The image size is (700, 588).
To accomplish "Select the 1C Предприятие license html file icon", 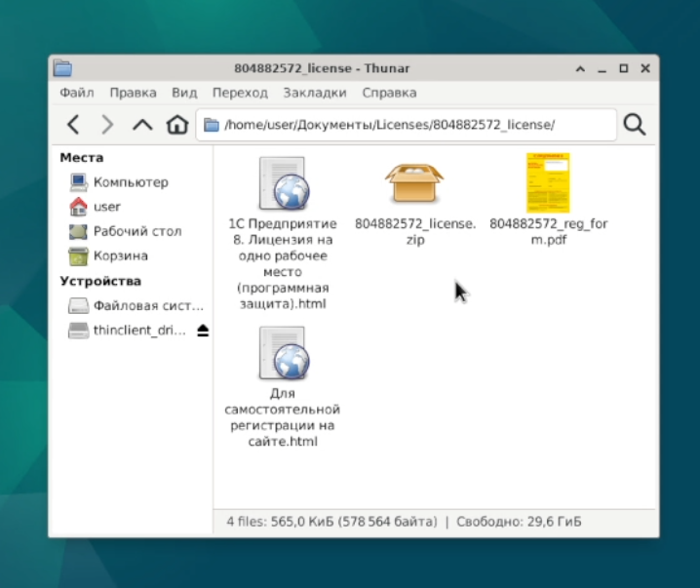I will click(x=285, y=183).
